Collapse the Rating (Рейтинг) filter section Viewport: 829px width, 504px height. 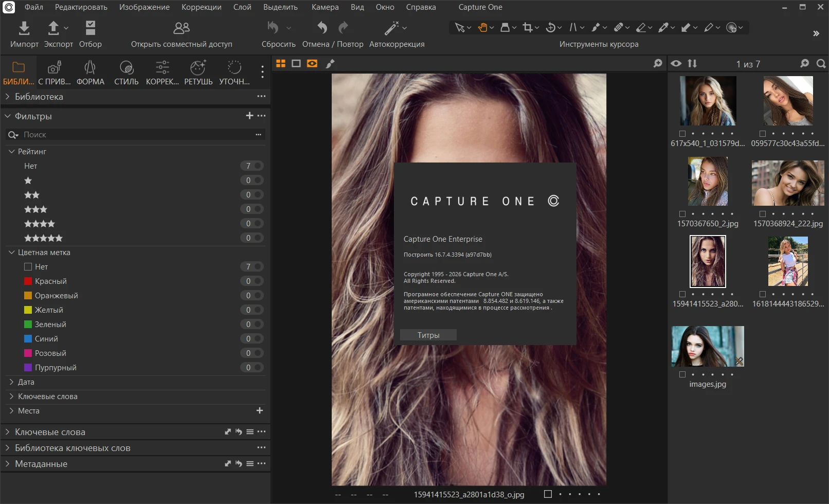[11, 152]
